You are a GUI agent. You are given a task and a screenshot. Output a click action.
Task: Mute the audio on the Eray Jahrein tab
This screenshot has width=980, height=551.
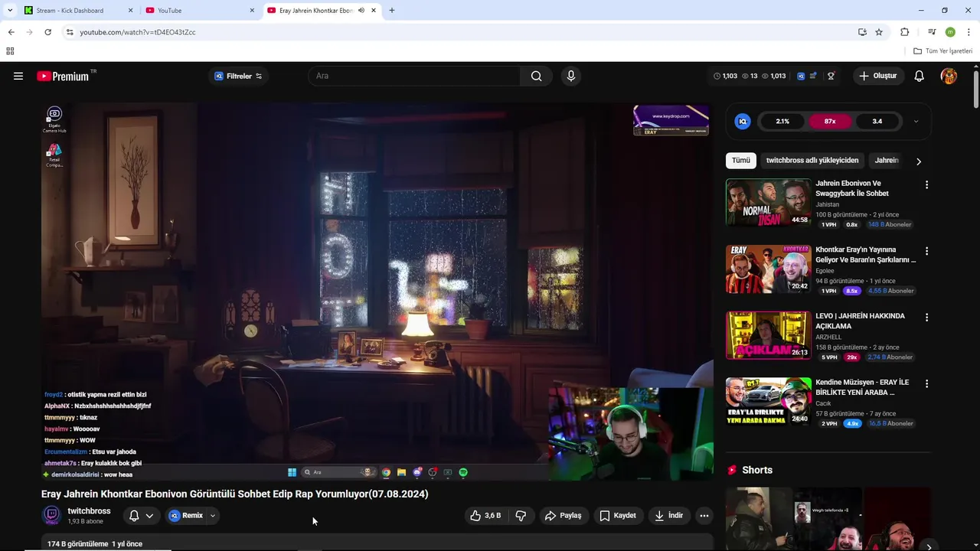pos(361,11)
